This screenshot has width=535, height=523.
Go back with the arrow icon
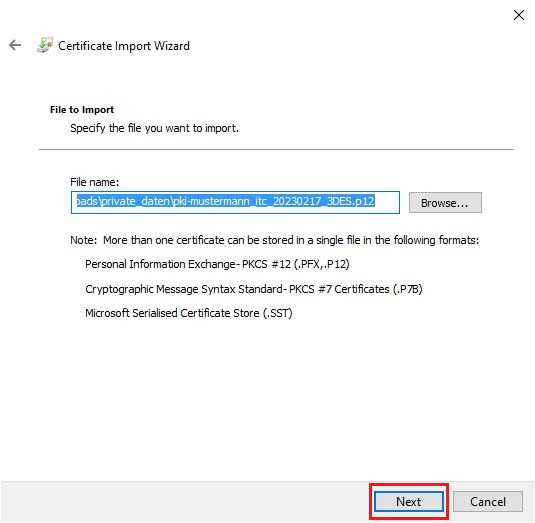tap(15, 45)
